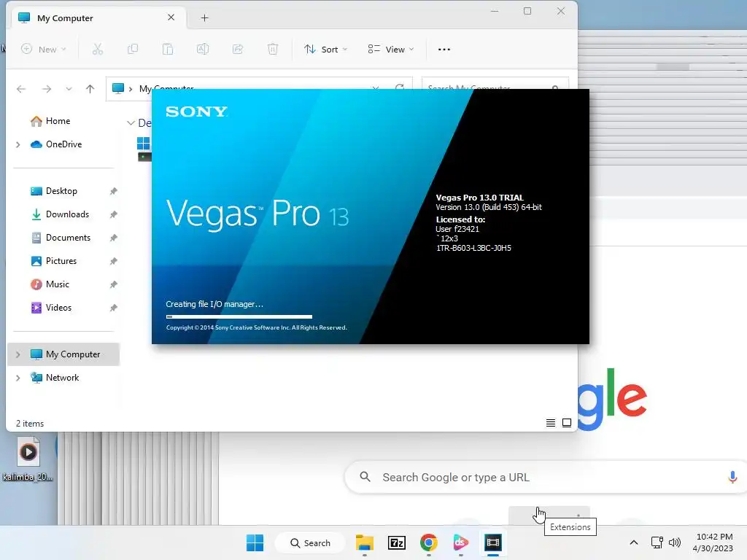Screen dimensions: 747x560
Task: Open Pictures quick access folder
Action: coord(61,261)
